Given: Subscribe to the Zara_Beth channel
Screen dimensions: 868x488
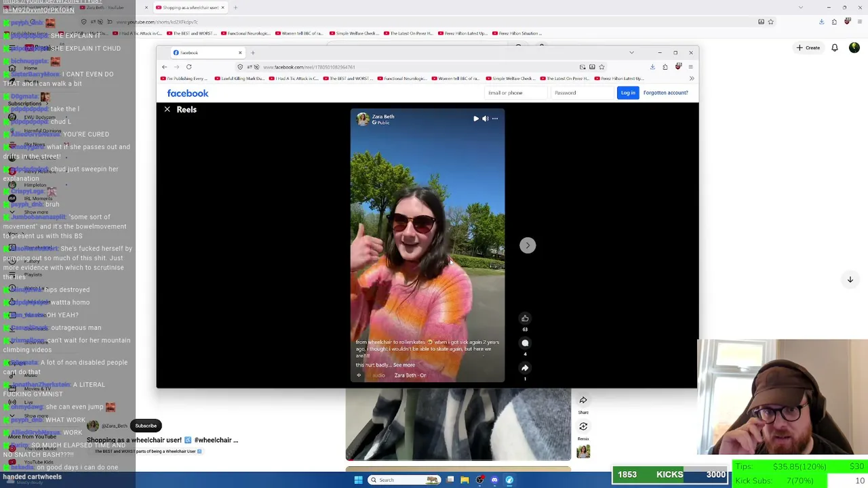Looking at the screenshot, I should click(146, 426).
